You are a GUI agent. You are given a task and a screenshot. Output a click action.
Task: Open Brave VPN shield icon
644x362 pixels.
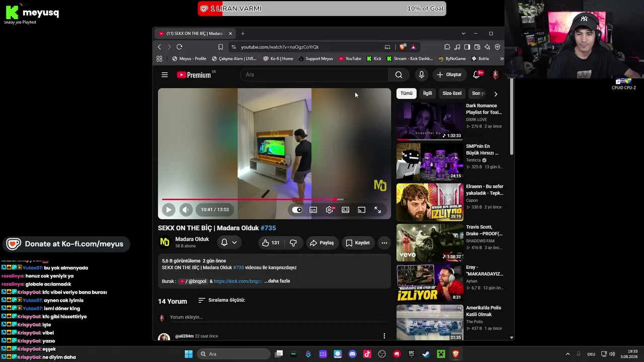coord(498,47)
